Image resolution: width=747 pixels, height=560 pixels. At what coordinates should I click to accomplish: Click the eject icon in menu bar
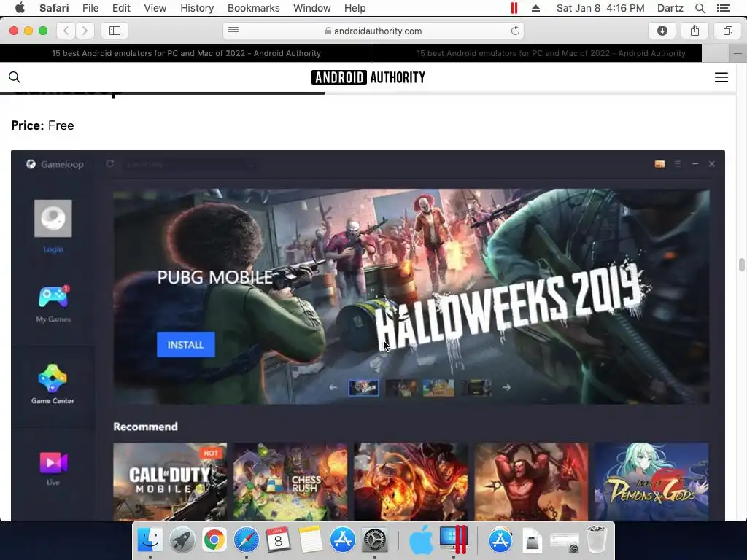[x=535, y=8]
